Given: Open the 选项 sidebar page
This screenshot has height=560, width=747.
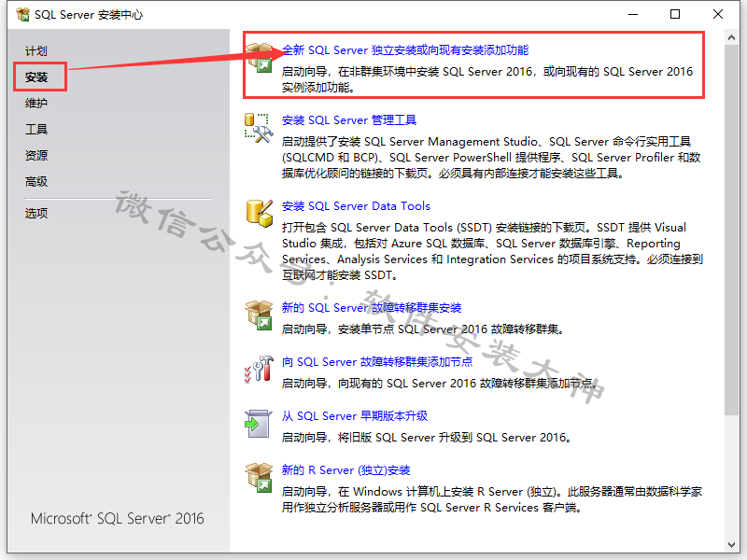Looking at the screenshot, I should tap(36, 214).
